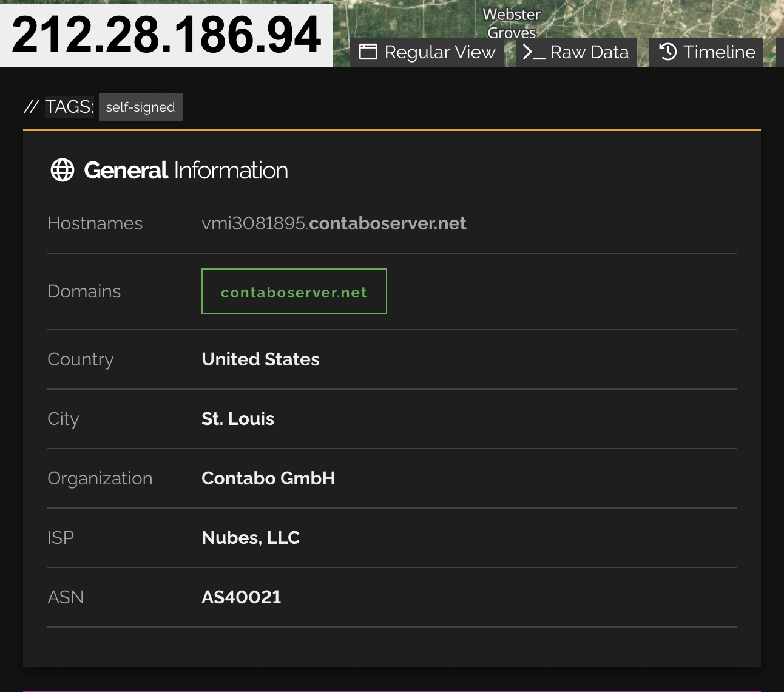Click the Raw Data terminal prompt icon
The image size is (784, 692).
point(534,52)
